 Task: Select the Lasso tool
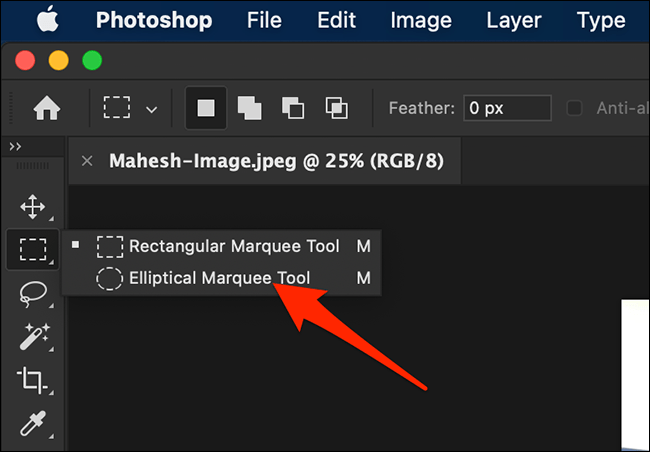point(33,293)
